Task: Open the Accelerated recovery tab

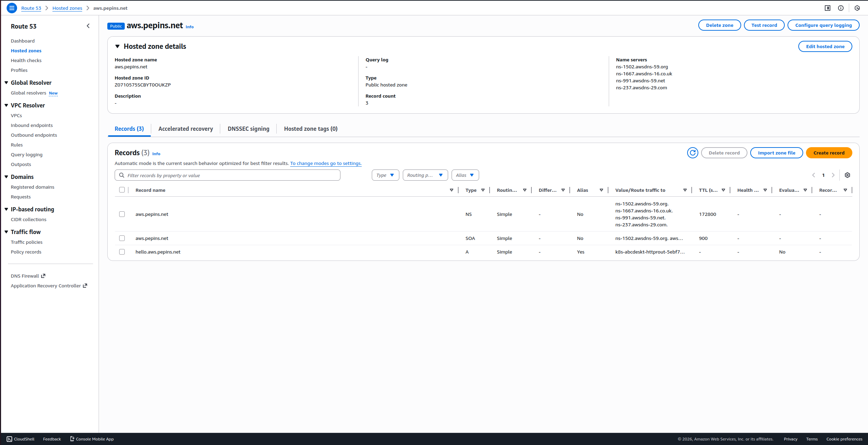Action: pos(185,128)
